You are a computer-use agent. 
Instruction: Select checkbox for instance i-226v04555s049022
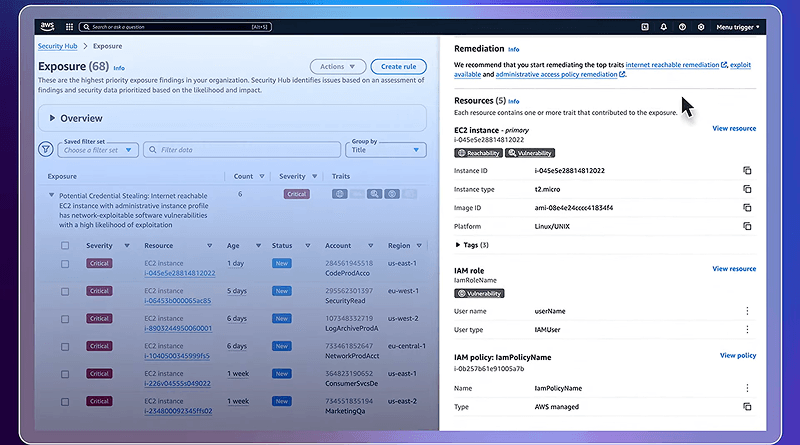[x=65, y=374]
